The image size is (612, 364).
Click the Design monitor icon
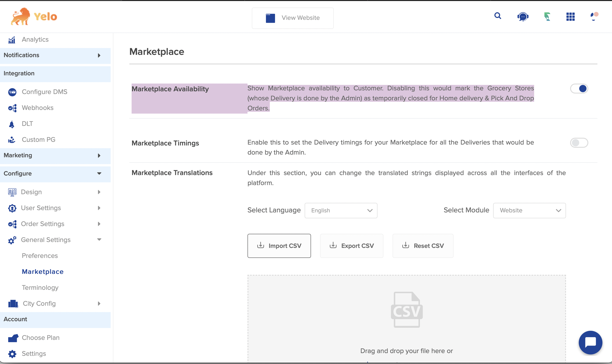click(x=12, y=192)
